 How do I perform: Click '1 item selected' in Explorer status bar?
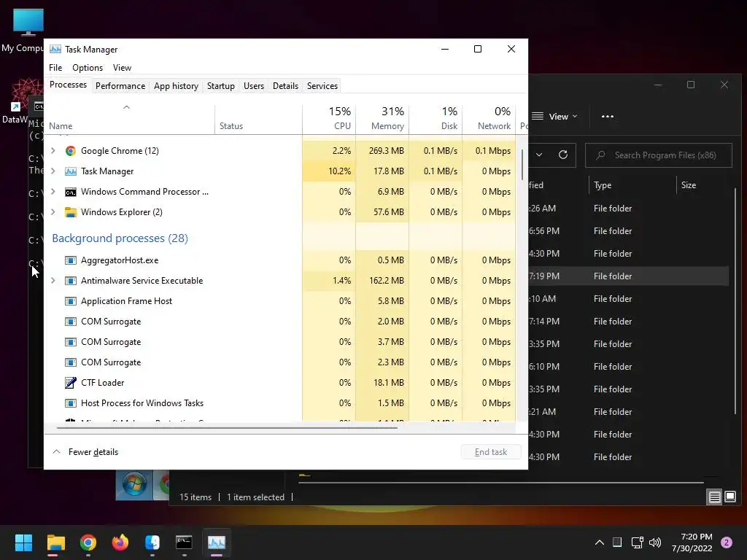coord(255,497)
